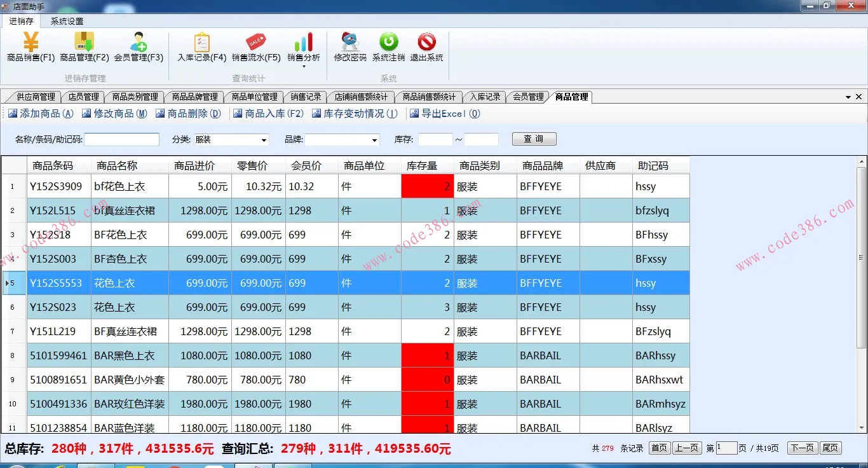Viewport: 868px width, 468px height.
Task: Click 导出Excel(O) toolbar item
Action: [x=445, y=114]
